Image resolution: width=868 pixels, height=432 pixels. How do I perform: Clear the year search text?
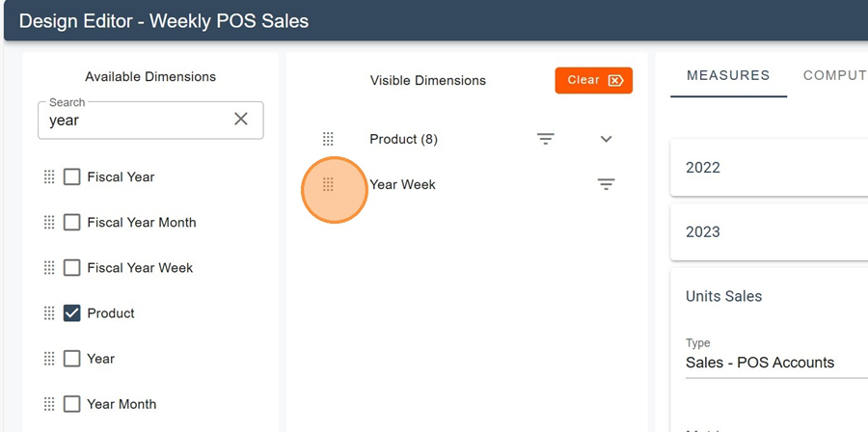tap(241, 119)
